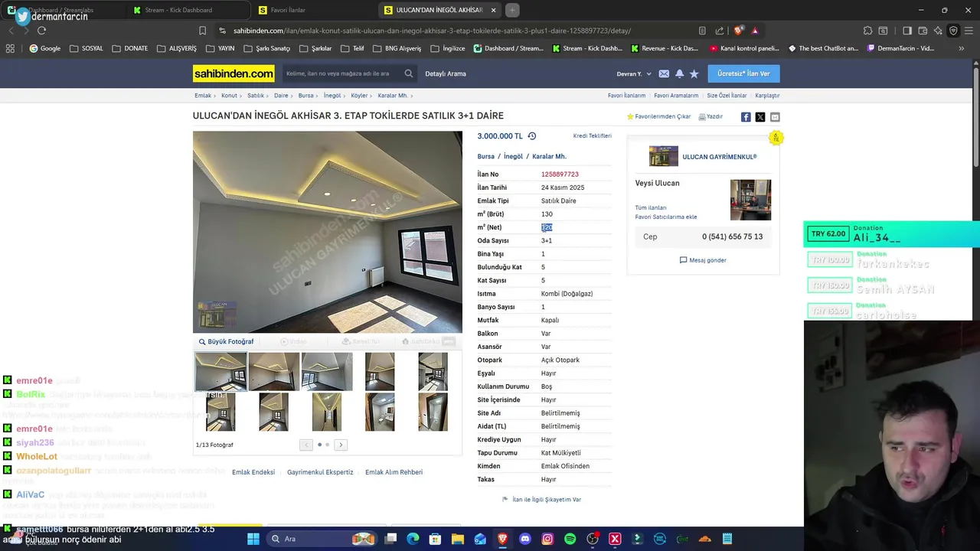This screenshot has width=980, height=551.
Task: Open Kredi Teklifleri link
Action: tap(593, 135)
